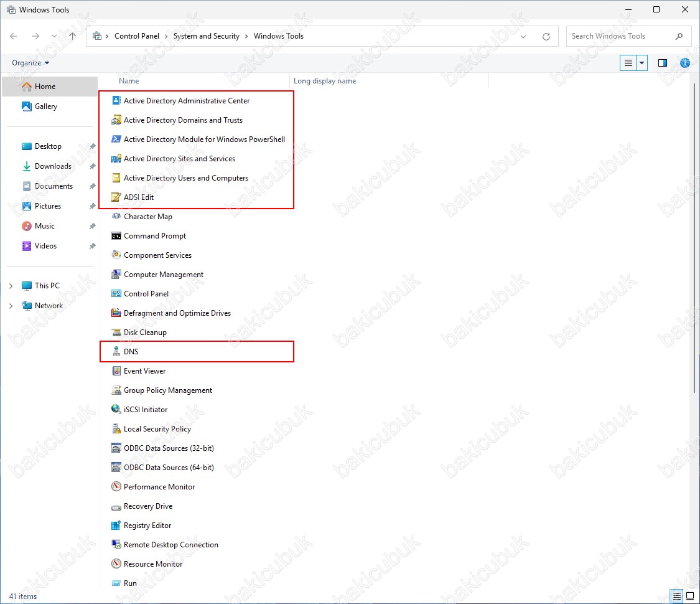Image resolution: width=700 pixels, height=604 pixels.
Task: Switch to details view in status bar
Action: tap(677, 597)
